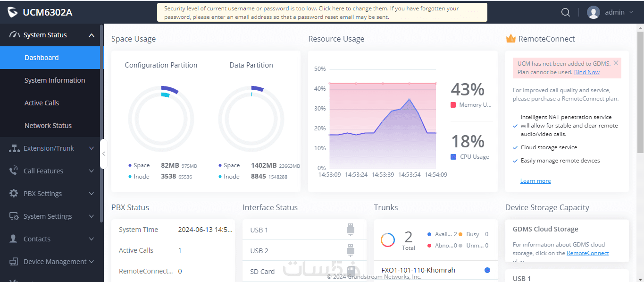This screenshot has width=644, height=282.
Task: Expand PBX Settings menu chevron
Action: pos(92,194)
